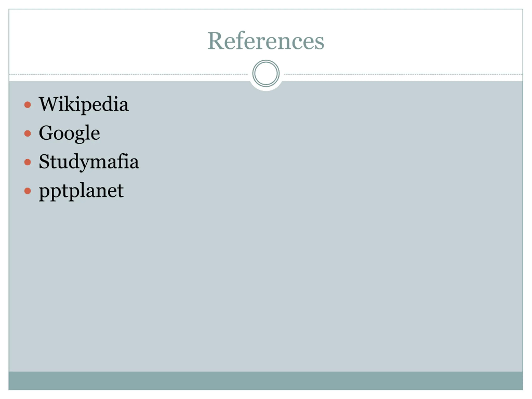This screenshot has width=532, height=399.
Task: Click the orange bullet beside Studymafia
Action: click(28, 162)
